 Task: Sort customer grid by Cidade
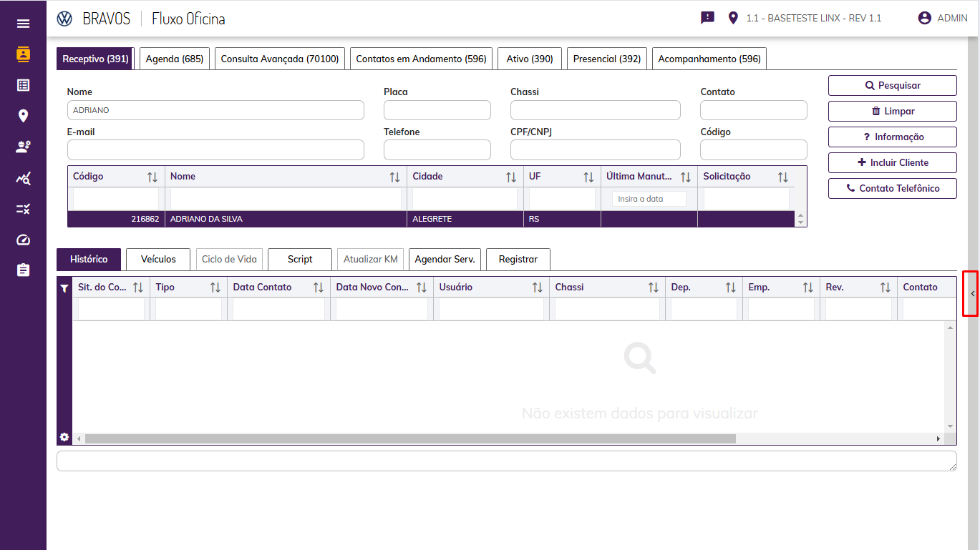click(x=511, y=177)
